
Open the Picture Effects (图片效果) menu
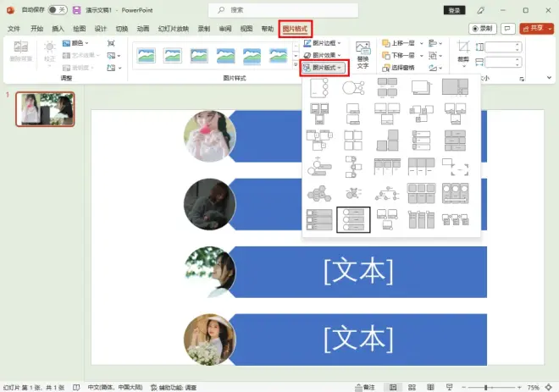pyautogui.click(x=322, y=55)
